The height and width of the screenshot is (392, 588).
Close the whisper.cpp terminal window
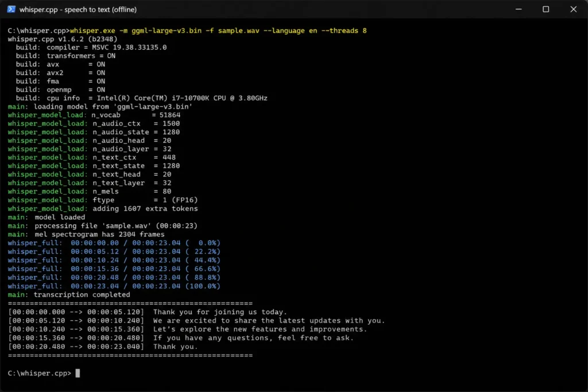574,9
